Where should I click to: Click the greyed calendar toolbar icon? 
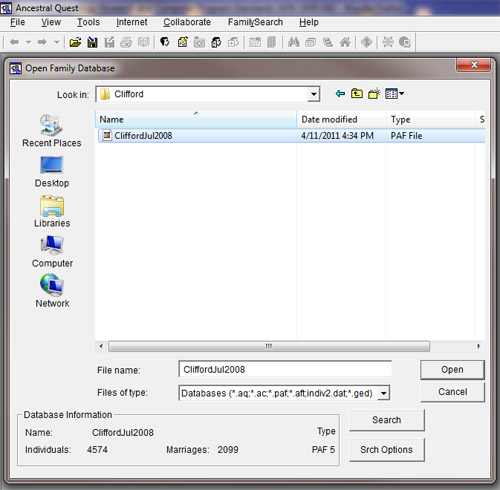click(x=255, y=42)
